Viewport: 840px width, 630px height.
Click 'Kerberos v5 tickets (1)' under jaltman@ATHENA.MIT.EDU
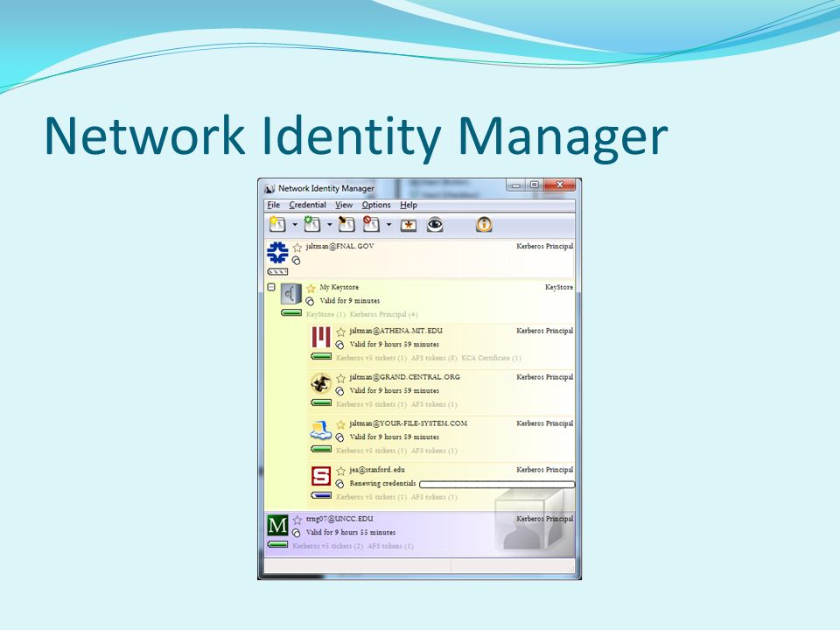[371, 358]
